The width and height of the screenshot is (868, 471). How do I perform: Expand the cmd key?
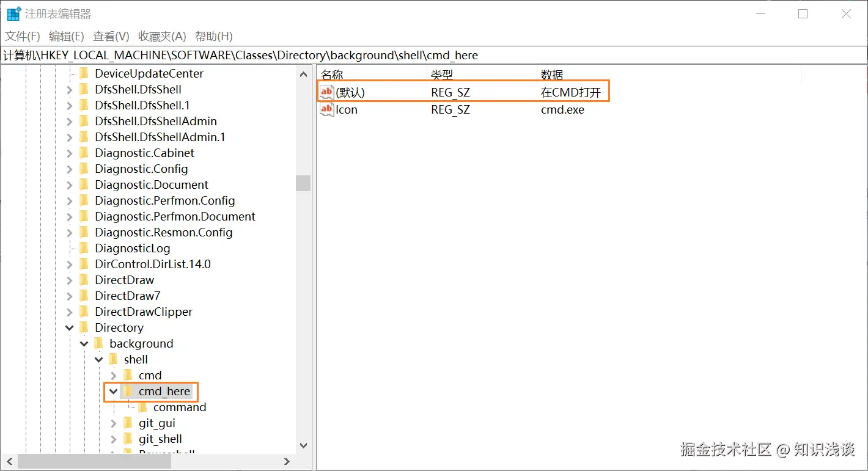click(x=113, y=376)
